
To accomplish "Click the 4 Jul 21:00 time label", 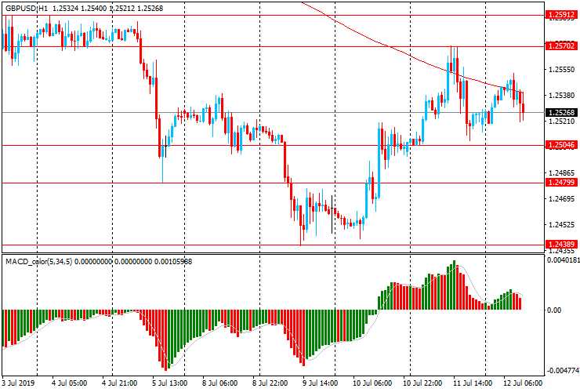I will coord(119,383).
